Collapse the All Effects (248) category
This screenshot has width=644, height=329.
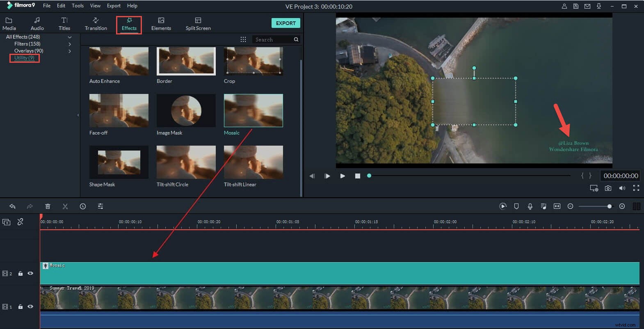point(70,37)
